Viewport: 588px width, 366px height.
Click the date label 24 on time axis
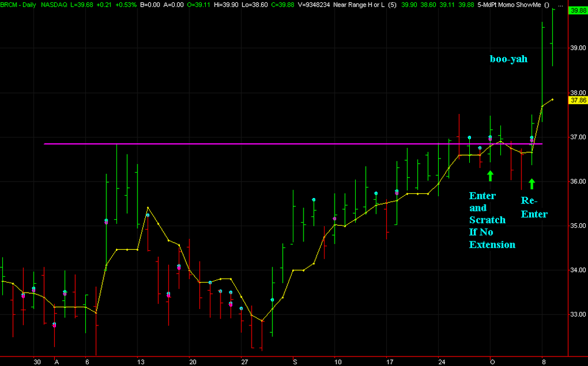[x=442, y=362]
